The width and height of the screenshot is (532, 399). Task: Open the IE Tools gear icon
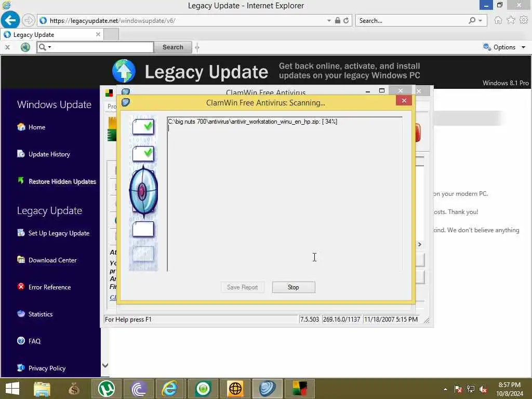[x=524, y=20]
